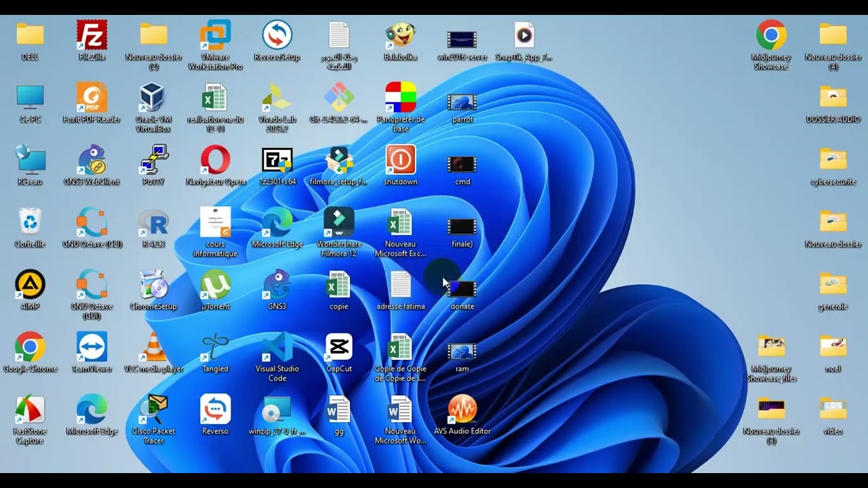This screenshot has height=488, width=868.
Task: Select the DELL folder
Action: pyautogui.click(x=30, y=35)
